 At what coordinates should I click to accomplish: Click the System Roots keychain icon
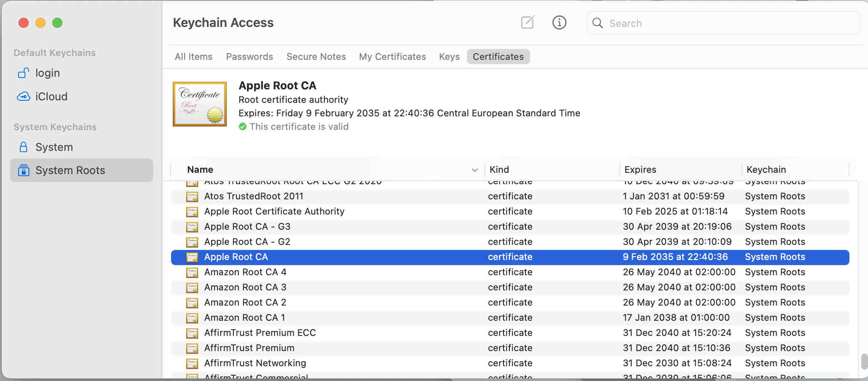(x=24, y=170)
